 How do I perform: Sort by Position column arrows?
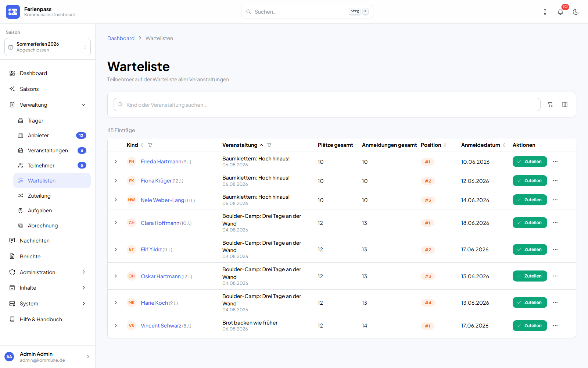click(445, 145)
